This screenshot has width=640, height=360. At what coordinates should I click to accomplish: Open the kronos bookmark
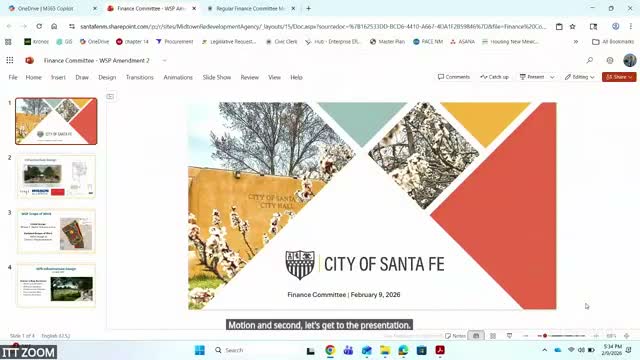pyautogui.click(x=36, y=42)
